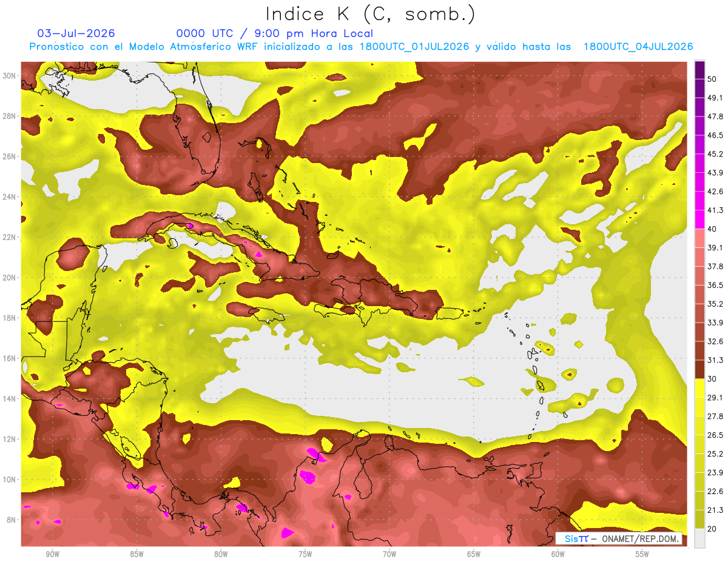Click the colorbar value 25.2
This screenshot has height=562, width=728.
pos(715,454)
